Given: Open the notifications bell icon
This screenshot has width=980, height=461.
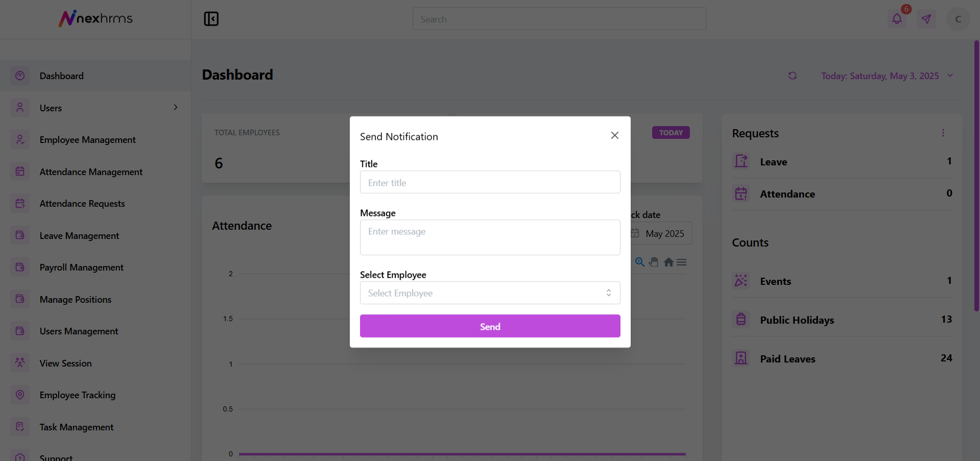Looking at the screenshot, I should 897,19.
